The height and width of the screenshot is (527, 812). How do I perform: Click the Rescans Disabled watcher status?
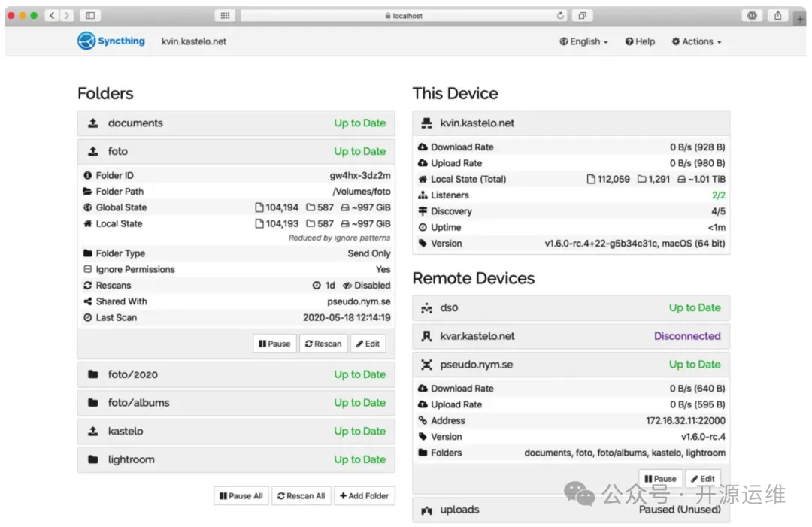point(367,285)
